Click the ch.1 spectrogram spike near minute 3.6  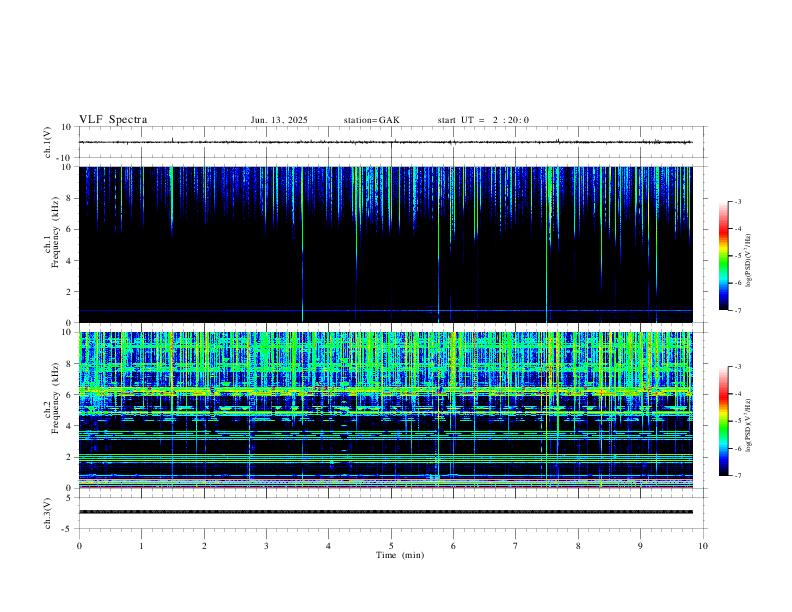tap(302, 244)
